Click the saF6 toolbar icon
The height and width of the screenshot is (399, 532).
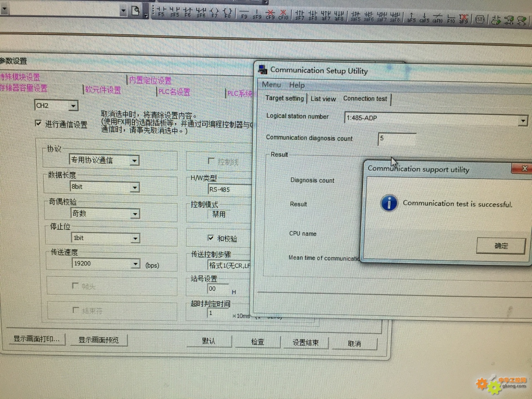click(x=369, y=17)
